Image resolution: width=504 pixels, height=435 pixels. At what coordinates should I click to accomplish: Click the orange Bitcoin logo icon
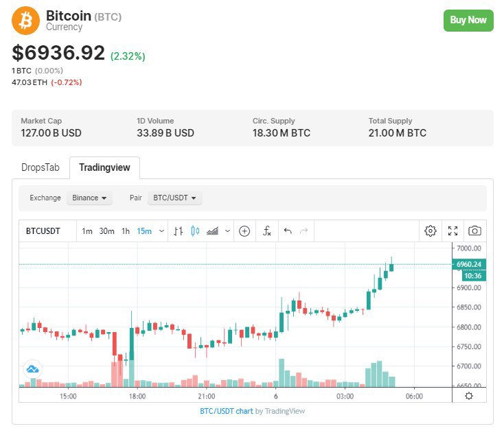point(25,21)
